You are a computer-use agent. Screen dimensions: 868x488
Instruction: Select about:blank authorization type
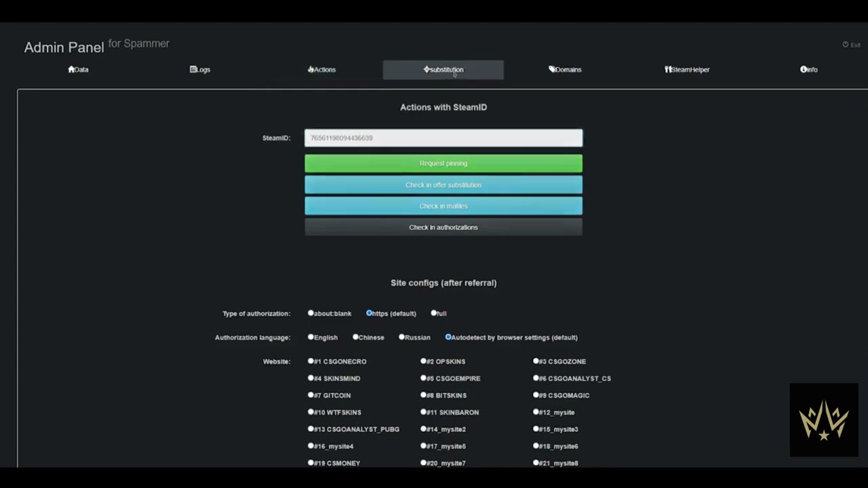311,313
